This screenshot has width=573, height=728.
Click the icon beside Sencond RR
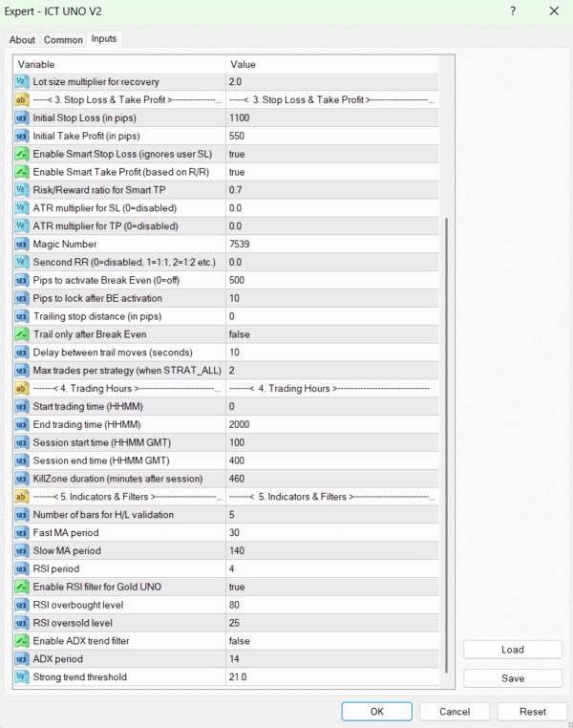(x=21, y=263)
